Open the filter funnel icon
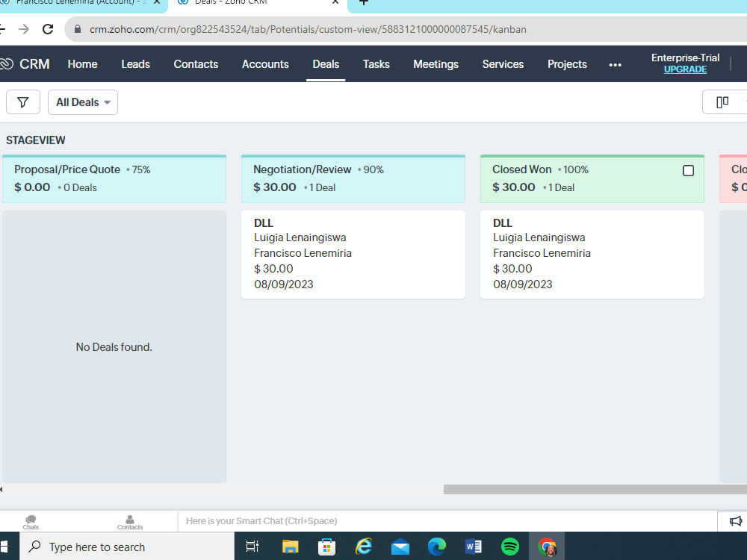747x560 pixels. 23,102
